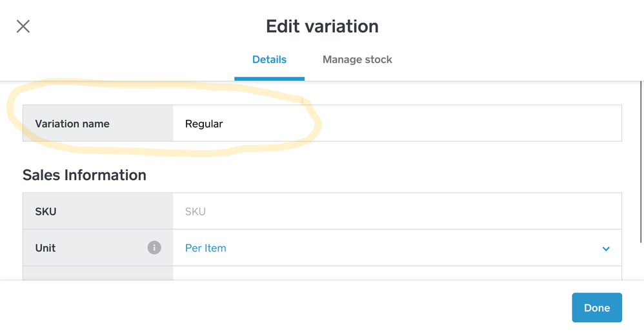Click the Edit variation title
Screen dimensions: 644x332
(x=322, y=26)
